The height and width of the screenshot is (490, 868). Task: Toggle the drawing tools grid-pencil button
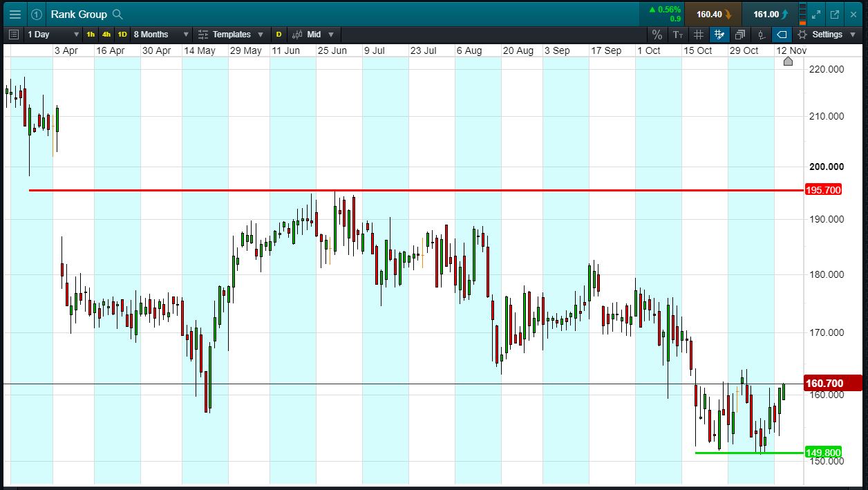tap(719, 34)
